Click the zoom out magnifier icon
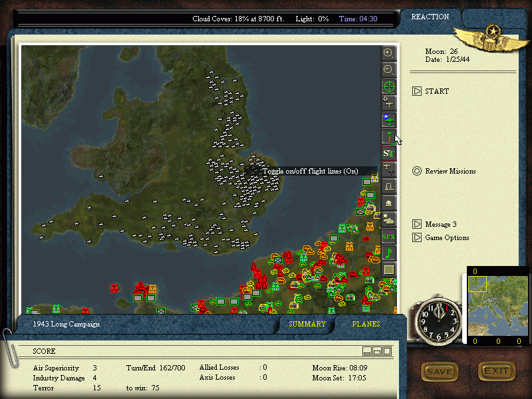The image size is (532, 399). 389,70
